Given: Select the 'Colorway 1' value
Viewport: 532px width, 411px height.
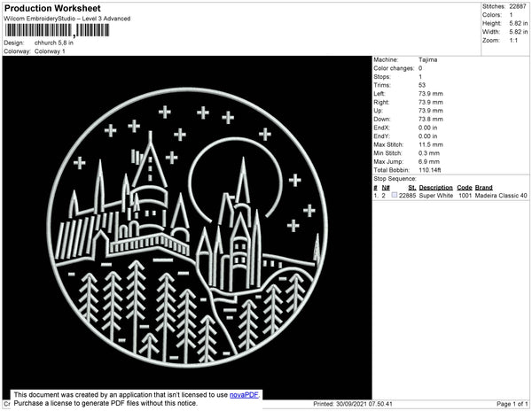Looking at the screenshot, I should tap(50, 51).
